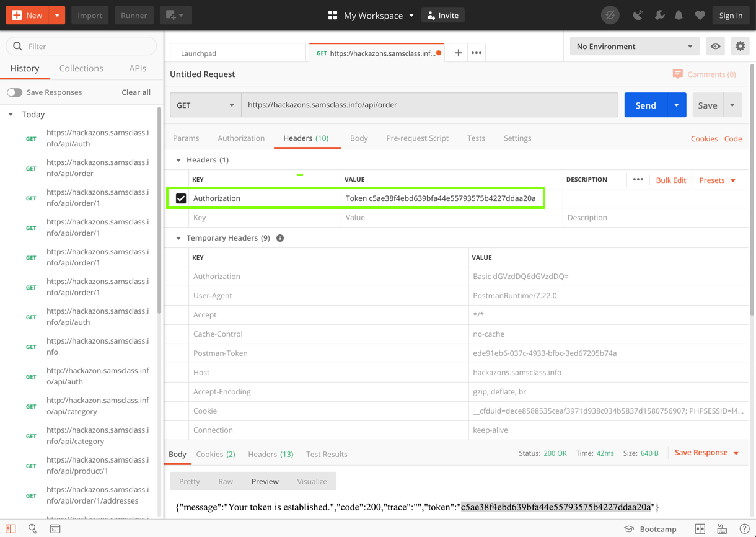Open the Collections sidebar tab
The width and height of the screenshot is (756, 537).
[81, 68]
